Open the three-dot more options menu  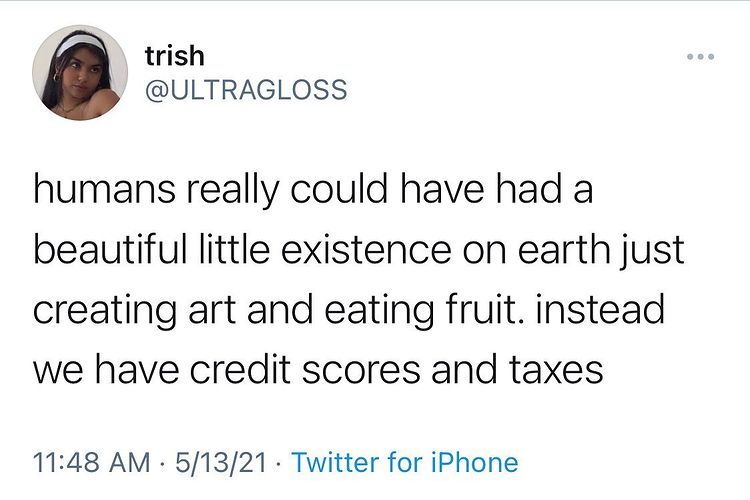pyautogui.click(x=701, y=57)
